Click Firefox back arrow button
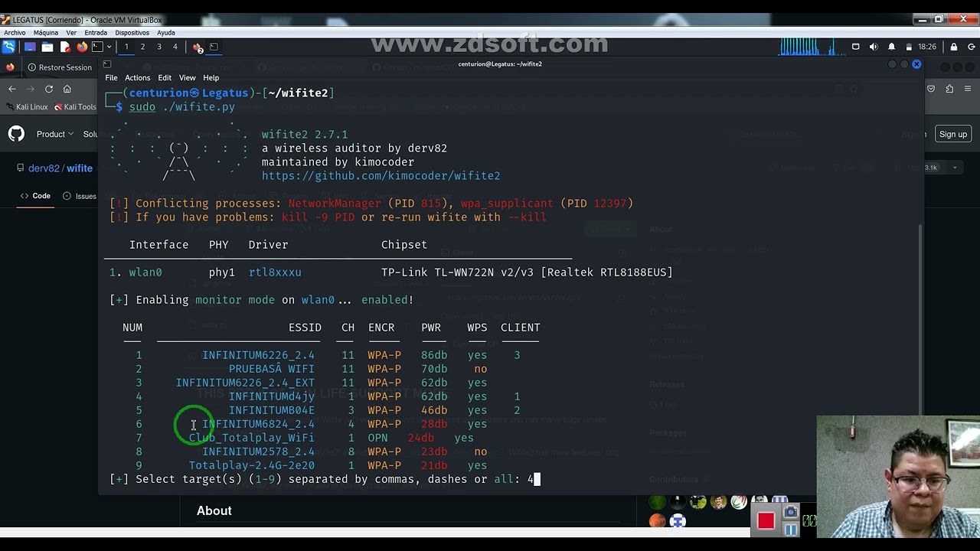This screenshot has height=551, width=980. point(11,89)
